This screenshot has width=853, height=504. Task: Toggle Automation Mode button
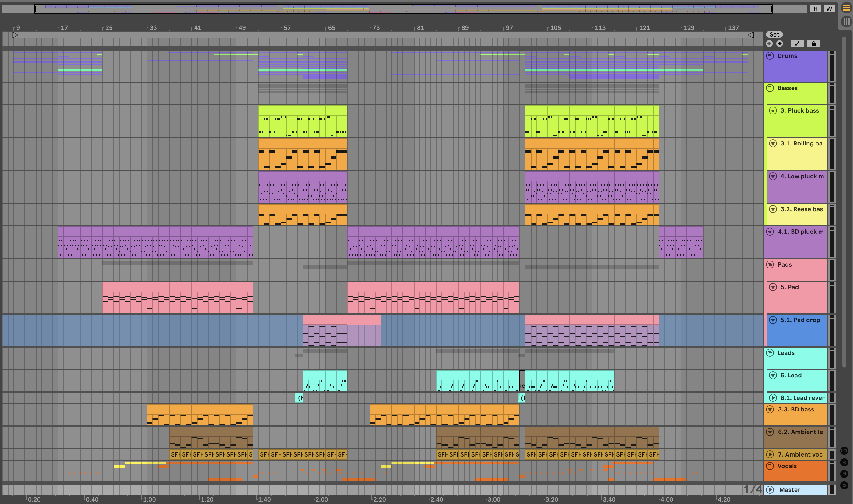(x=797, y=44)
